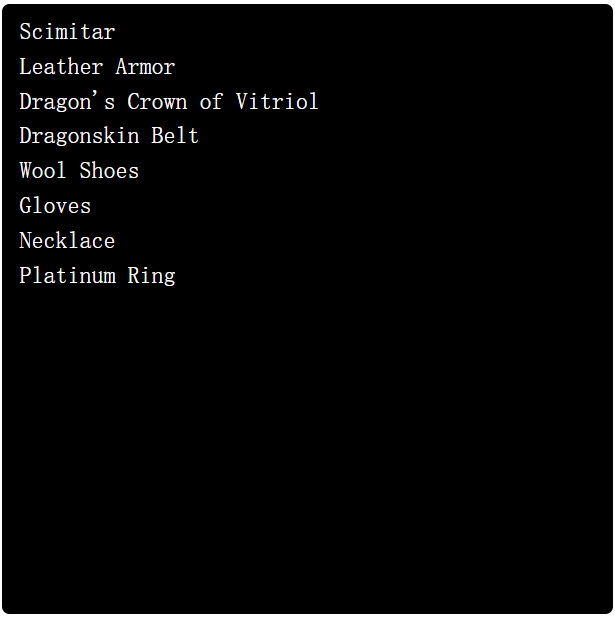Select the Wool Shoes entry

click(79, 170)
